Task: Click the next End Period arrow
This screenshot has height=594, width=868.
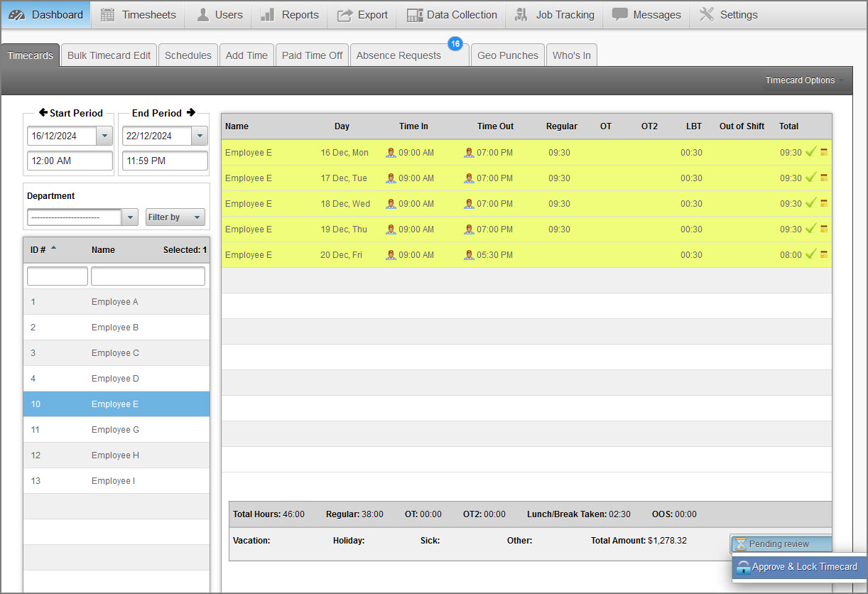Action: click(x=190, y=113)
